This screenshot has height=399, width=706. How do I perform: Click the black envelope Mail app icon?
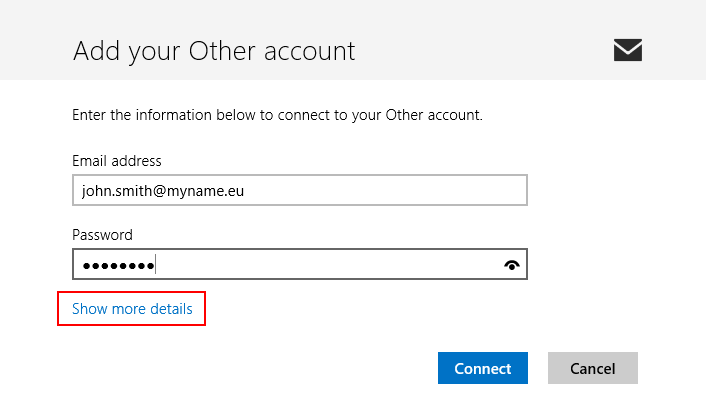pos(628,50)
